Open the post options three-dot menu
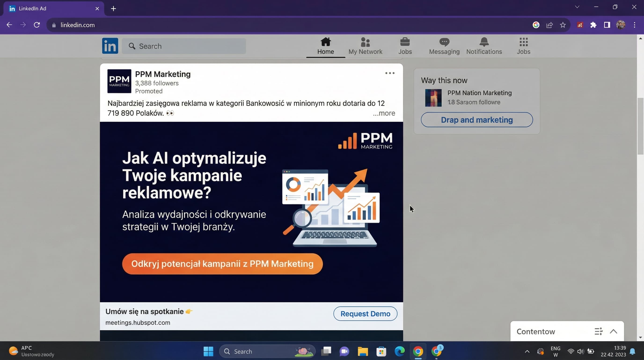The height and width of the screenshot is (360, 644). tap(390, 73)
